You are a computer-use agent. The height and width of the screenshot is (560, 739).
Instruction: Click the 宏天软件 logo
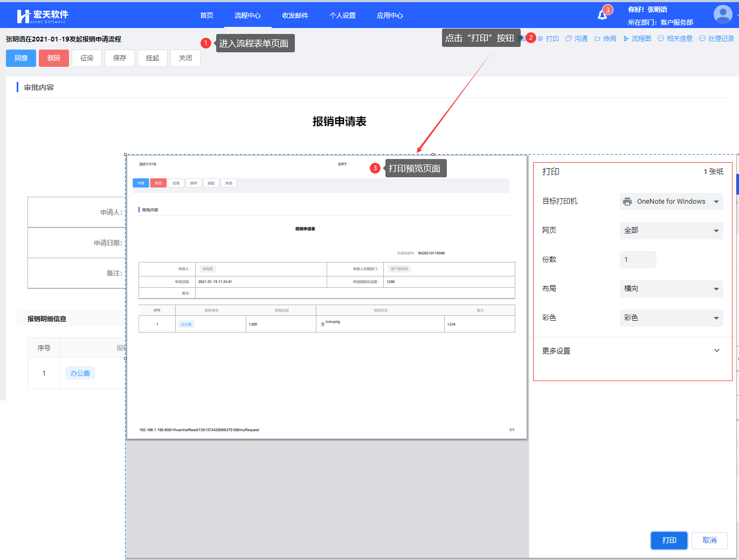43,16
